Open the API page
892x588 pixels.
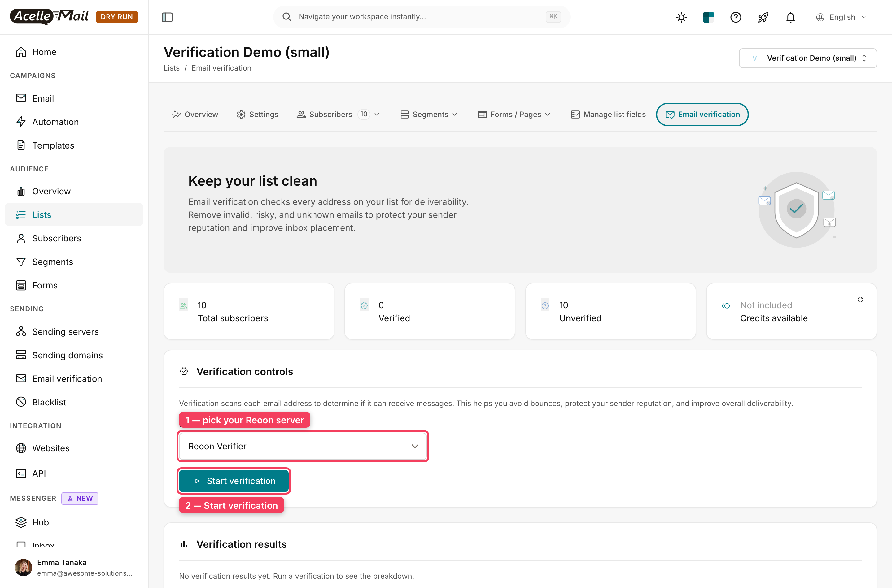(74, 473)
